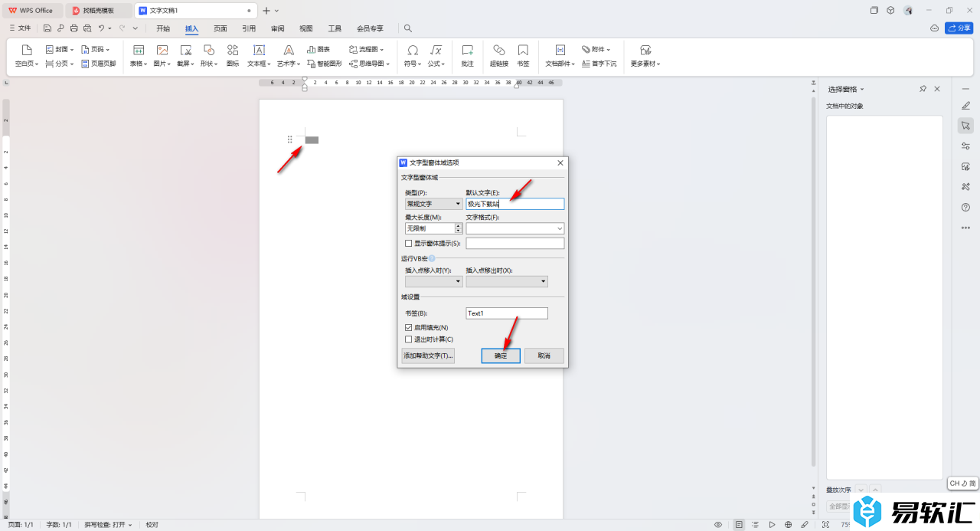Switch to the 审阅 ribbon tab

click(277, 28)
